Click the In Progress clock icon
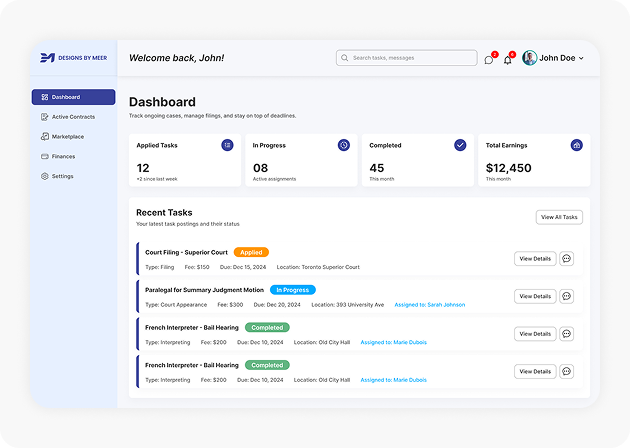This screenshot has height=448, width=630. pyautogui.click(x=344, y=145)
